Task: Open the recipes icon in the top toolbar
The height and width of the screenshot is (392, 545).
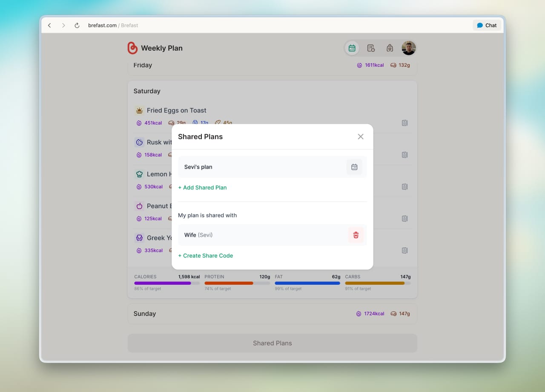Action: (x=371, y=48)
